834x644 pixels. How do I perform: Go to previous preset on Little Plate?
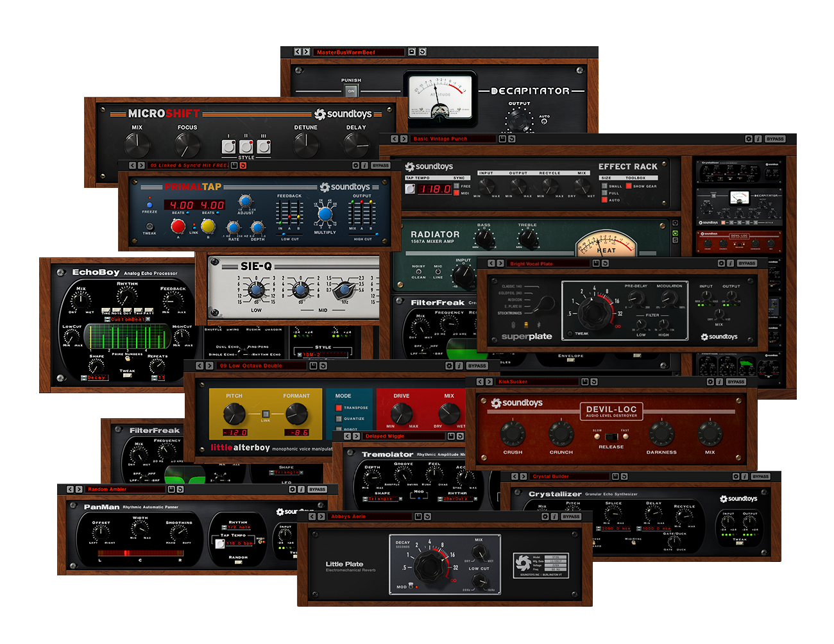point(312,516)
